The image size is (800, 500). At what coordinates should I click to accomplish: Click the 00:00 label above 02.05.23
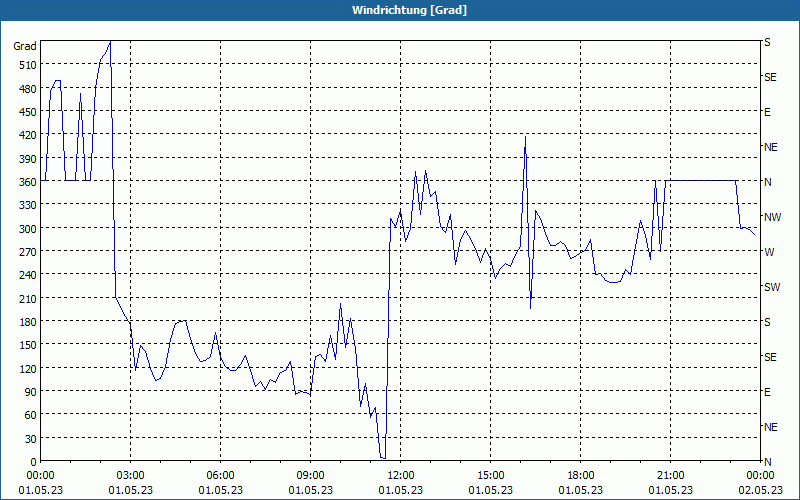(760, 476)
